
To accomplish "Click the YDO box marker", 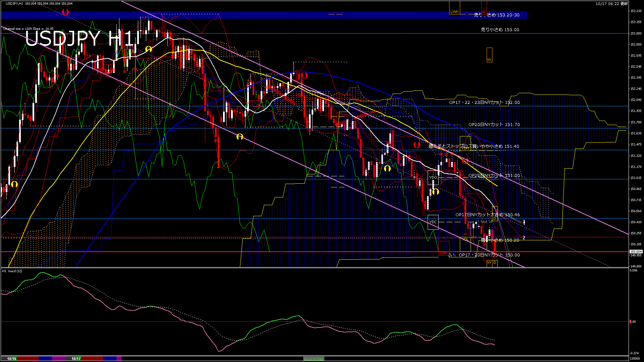I will (x=433, y=177).
